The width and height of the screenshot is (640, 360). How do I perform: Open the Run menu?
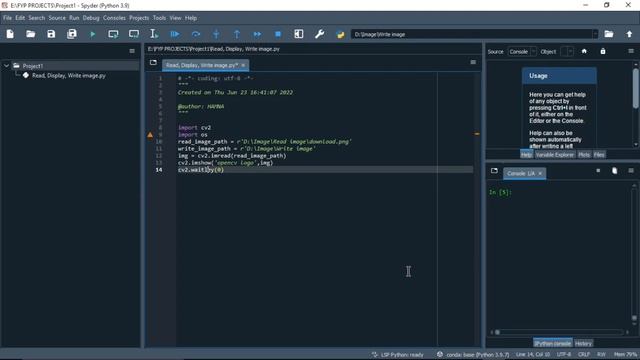(74, 18)
